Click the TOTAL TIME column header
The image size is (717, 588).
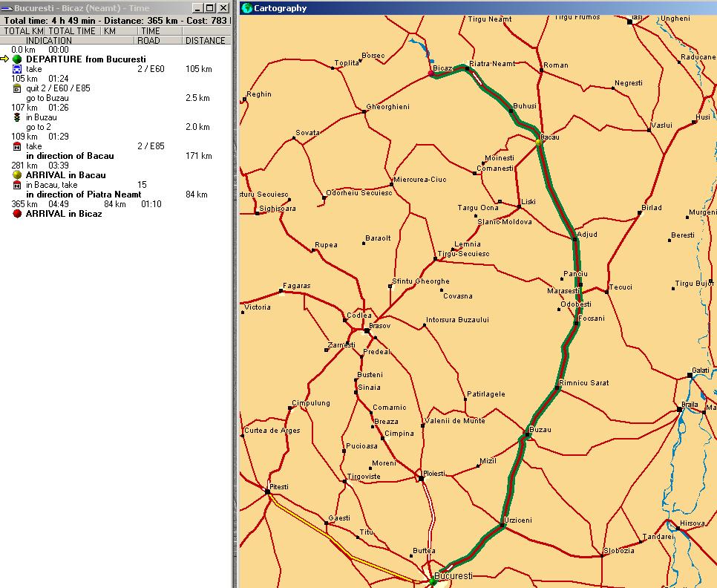72,31
